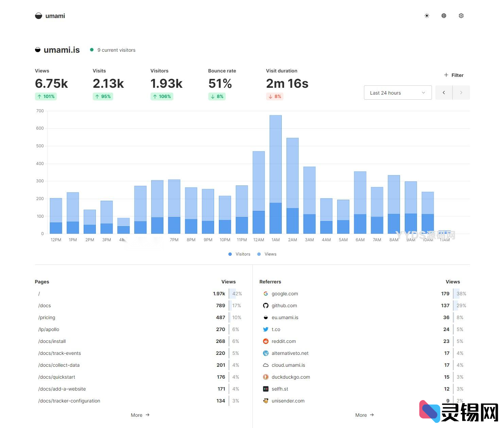Click the google.com referrer icon

coord(266,294)
